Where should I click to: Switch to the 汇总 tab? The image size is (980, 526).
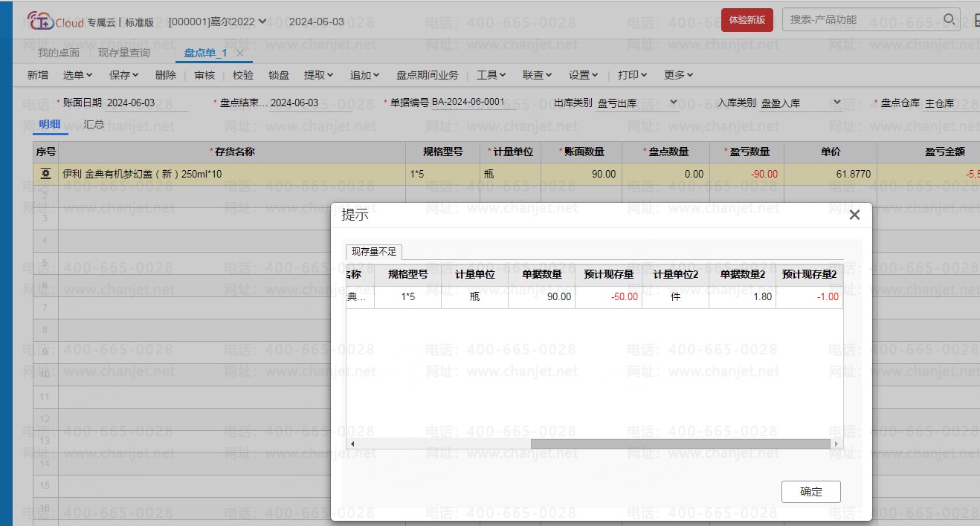[x=94, y=124]
